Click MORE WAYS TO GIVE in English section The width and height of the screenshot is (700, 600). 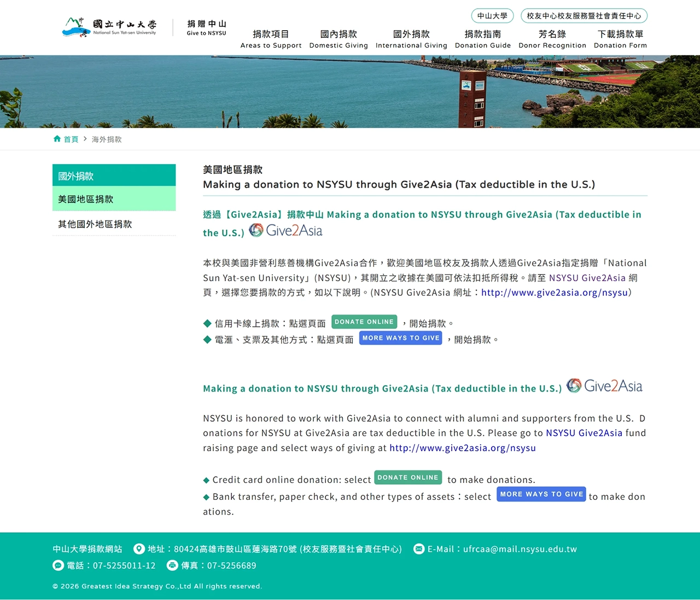point(541,494)
